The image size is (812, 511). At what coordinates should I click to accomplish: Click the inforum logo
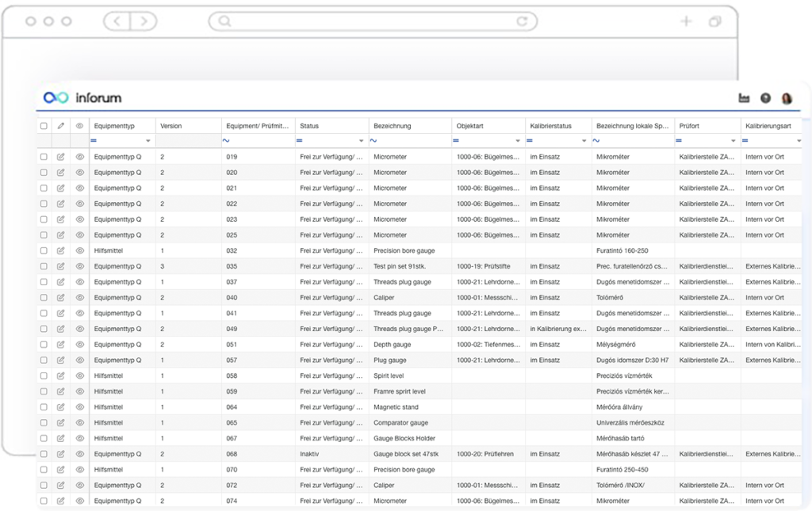82,97
